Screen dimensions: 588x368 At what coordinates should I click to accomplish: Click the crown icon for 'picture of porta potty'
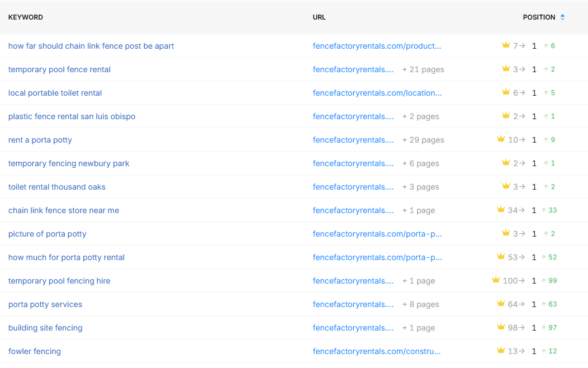(x=506, y=233)
